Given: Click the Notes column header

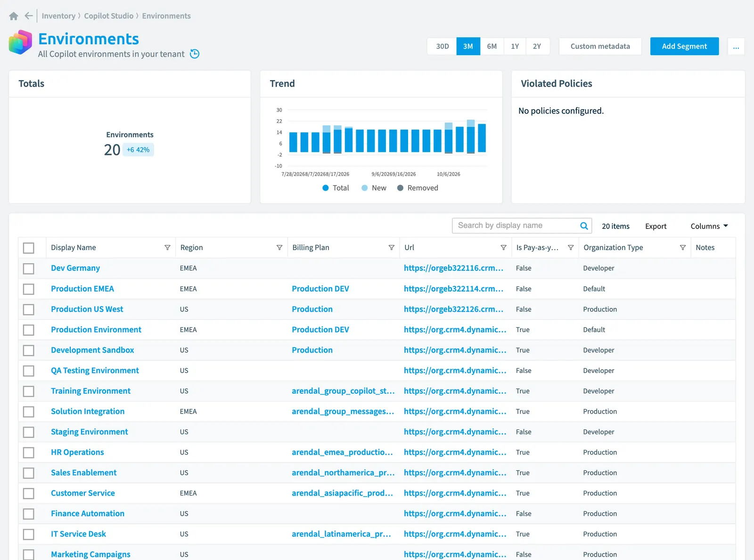Looking at the screenshot, I should click(705, 248).
